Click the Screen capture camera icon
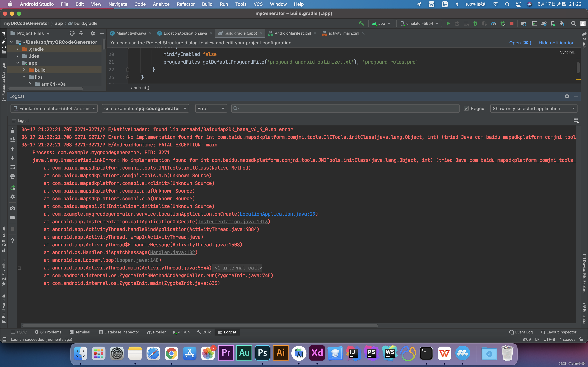The image size is (588, 367). (x=13, y=208)
